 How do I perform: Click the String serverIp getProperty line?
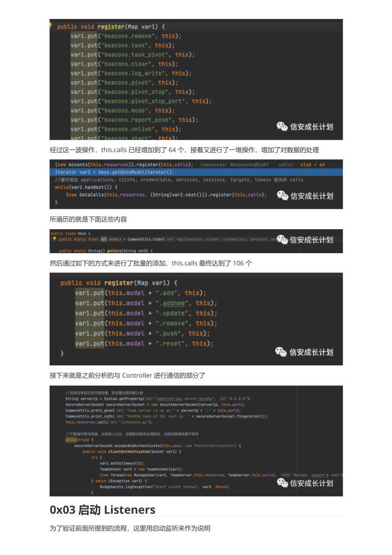158,398
